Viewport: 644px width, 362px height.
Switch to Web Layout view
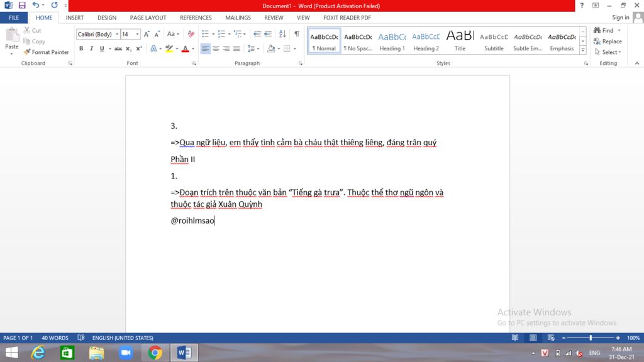[551, 337]
